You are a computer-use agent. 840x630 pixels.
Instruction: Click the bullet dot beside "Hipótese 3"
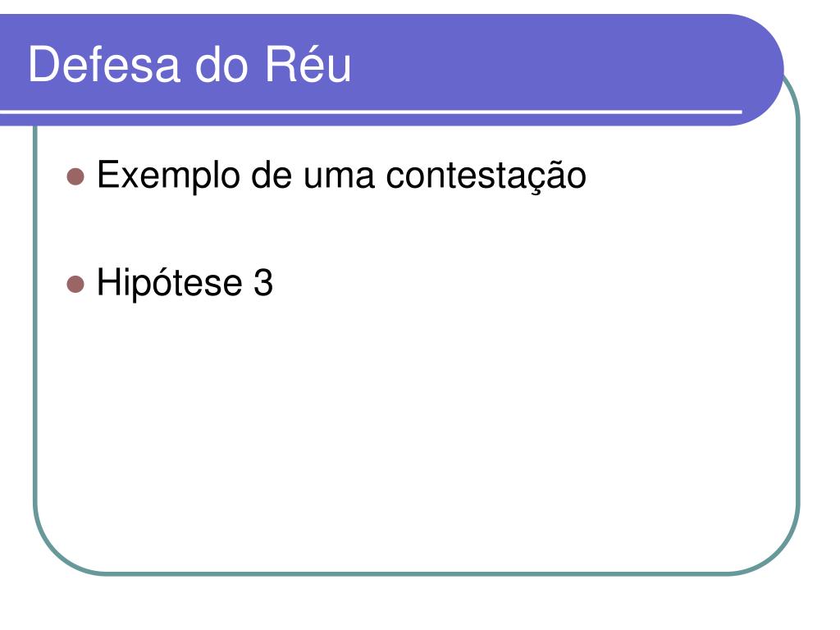click(x=75, y=285)
